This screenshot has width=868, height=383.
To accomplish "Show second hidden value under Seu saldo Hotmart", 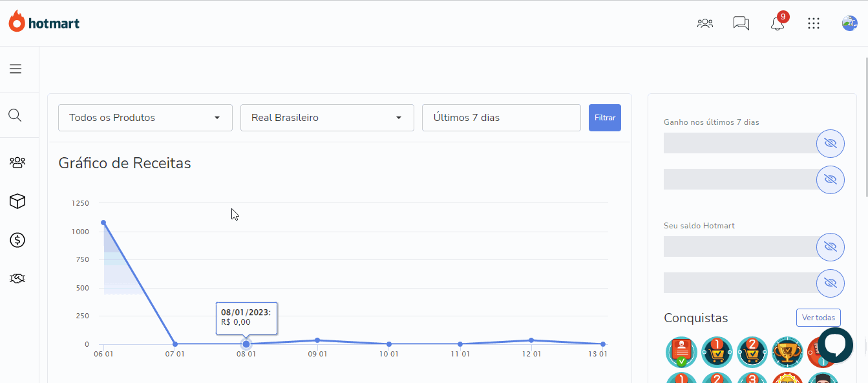I will point(831,283).
